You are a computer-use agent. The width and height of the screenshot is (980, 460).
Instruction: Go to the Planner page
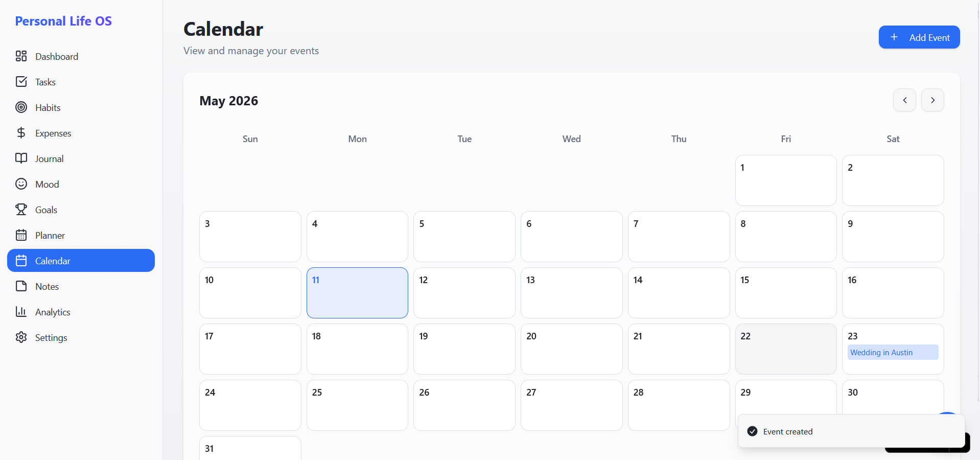(x=81, y=235)
